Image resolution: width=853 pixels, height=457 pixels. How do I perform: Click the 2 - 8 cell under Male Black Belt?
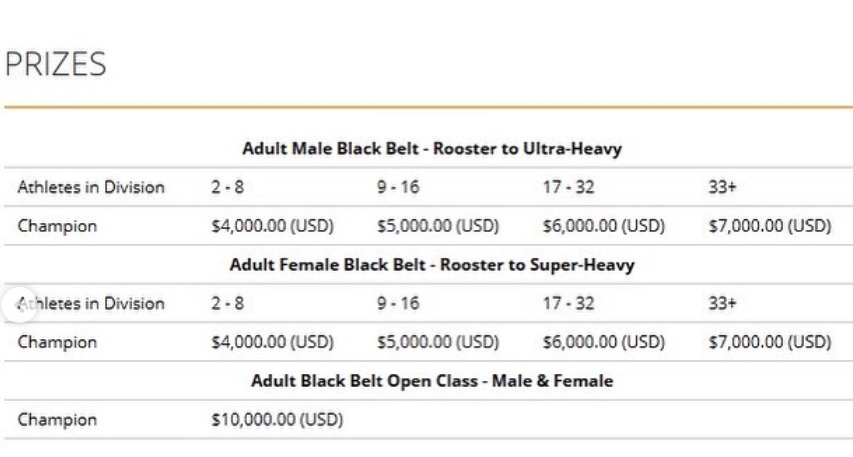tap(227, 187)
